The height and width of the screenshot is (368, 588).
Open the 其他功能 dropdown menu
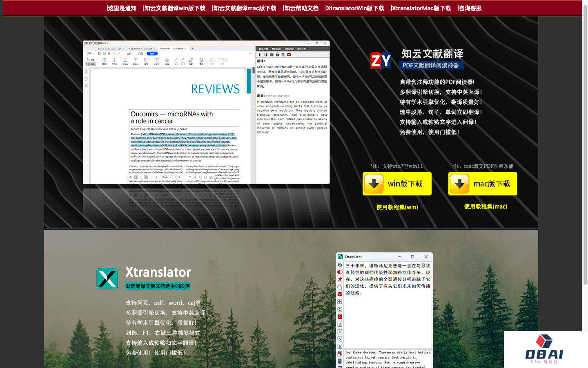[290, 49]
